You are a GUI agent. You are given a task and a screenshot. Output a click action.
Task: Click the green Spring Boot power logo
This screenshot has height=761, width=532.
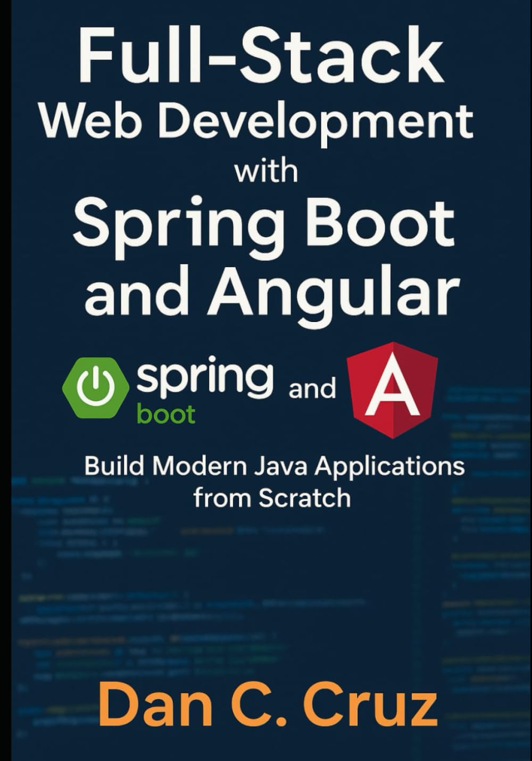click(96, 387)
